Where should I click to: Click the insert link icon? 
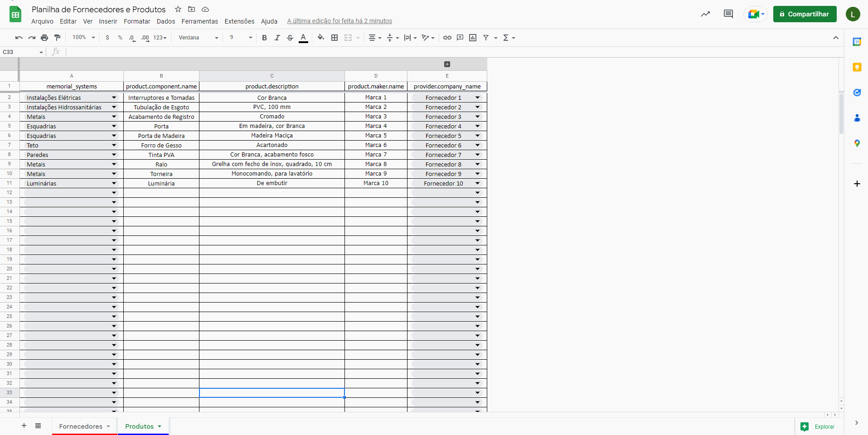click(447, 38)
